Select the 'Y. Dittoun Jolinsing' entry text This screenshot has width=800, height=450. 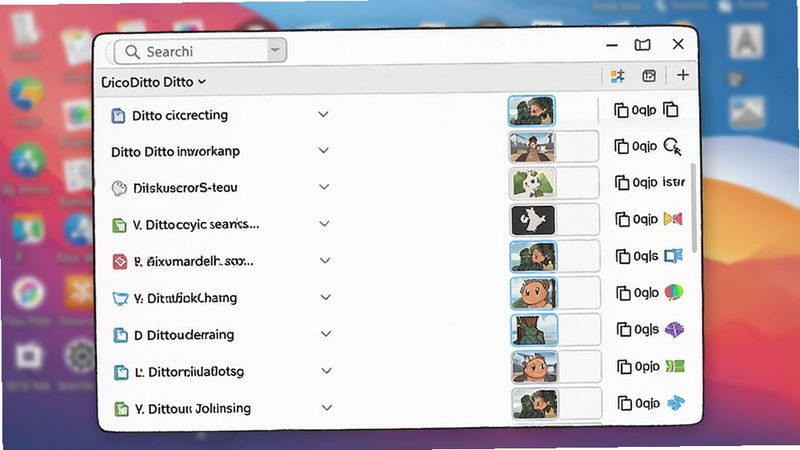(x=193, y=409)
